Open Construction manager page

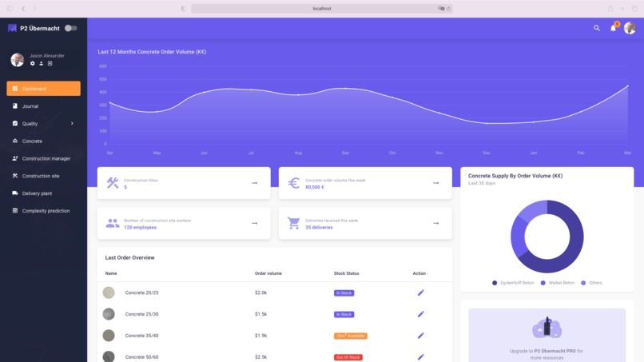43,158
